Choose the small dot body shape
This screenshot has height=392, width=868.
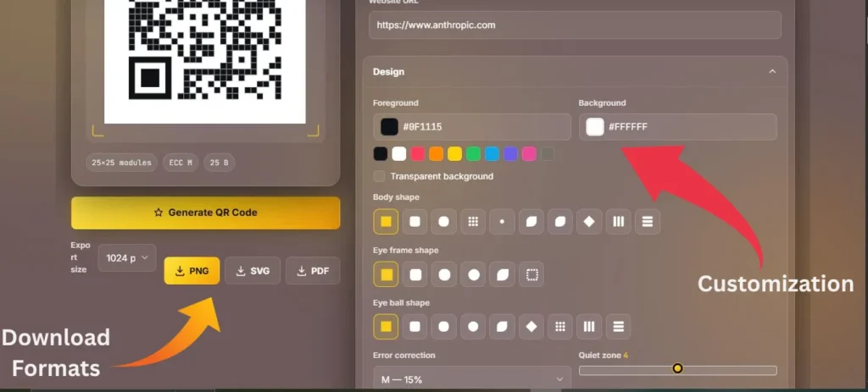click(502, 222)
